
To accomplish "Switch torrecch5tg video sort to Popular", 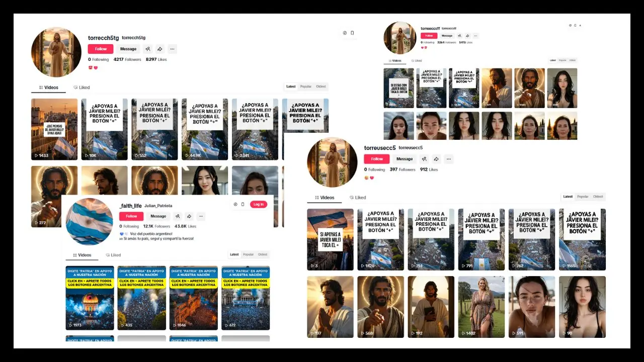I will [306, 86].
